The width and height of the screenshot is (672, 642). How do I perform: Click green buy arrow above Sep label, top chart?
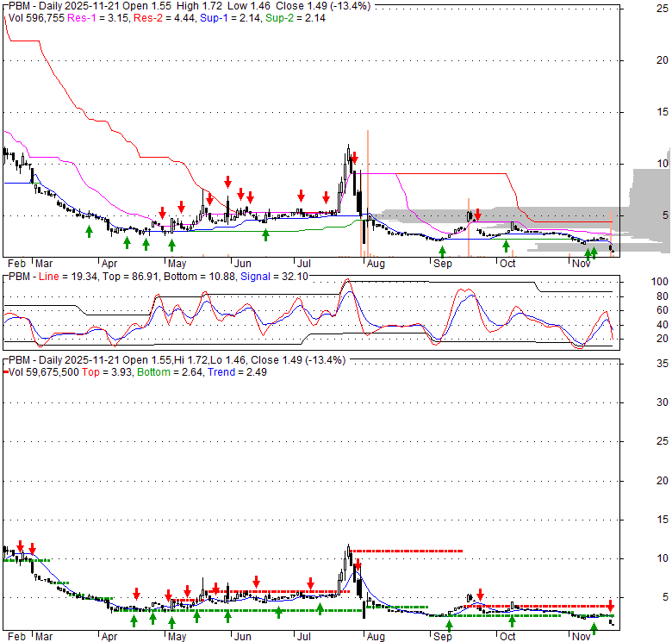tap(442, 252)
